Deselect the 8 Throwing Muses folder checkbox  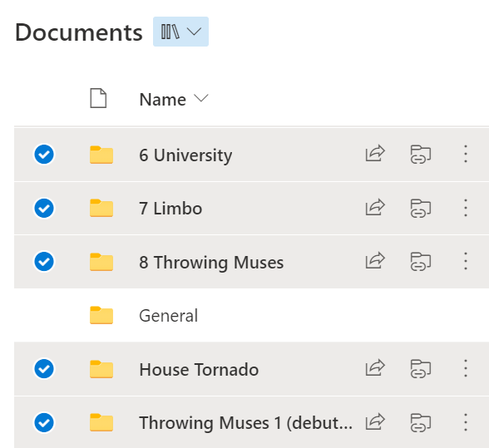(x=44, y=261)
